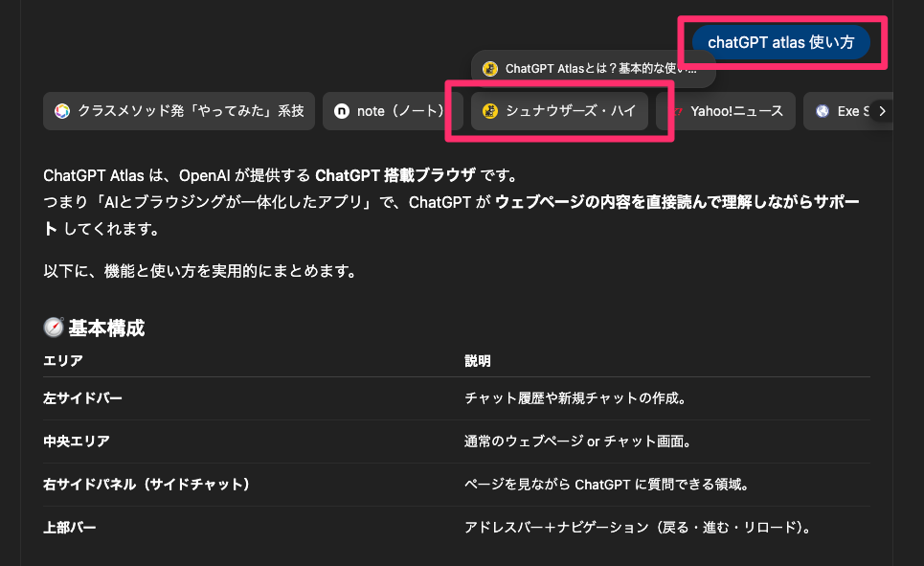Screen dimensions: 924x566
Task: Click the クラスメソッド favicon icon
Action: coord(62,111)
